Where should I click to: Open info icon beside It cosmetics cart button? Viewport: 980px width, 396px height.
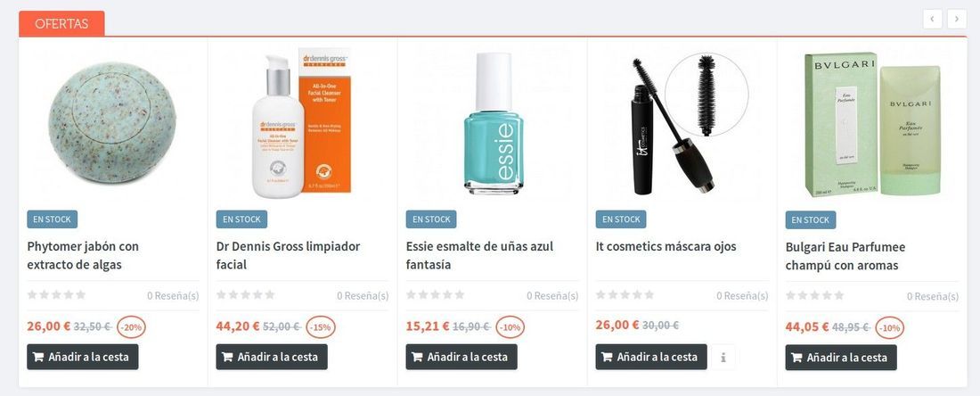(723, 358)
